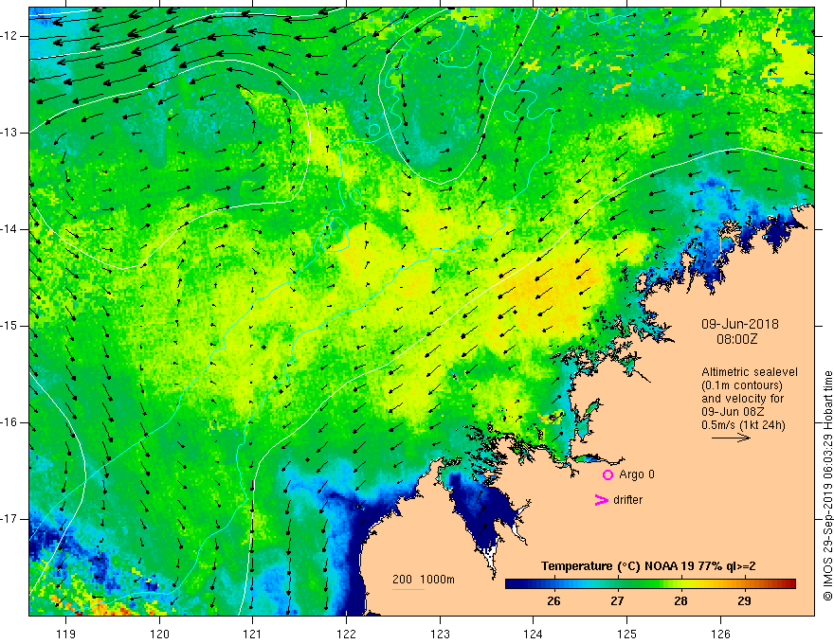Click the longitude label 124
Image resolution: width=834 pixels, height=644 pixels.
click(534, 634)
